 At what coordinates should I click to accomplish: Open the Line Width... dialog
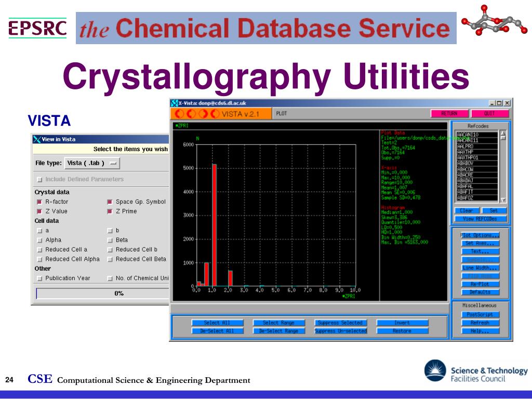480,268
